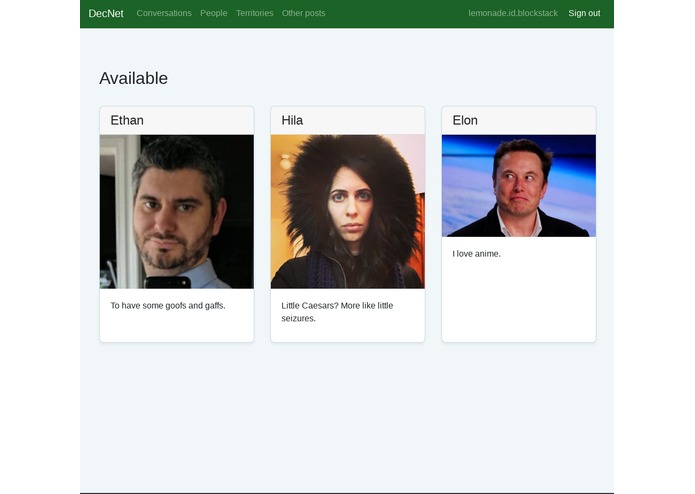
Task: Switch to Territories section
Action: tap(254, 13)
